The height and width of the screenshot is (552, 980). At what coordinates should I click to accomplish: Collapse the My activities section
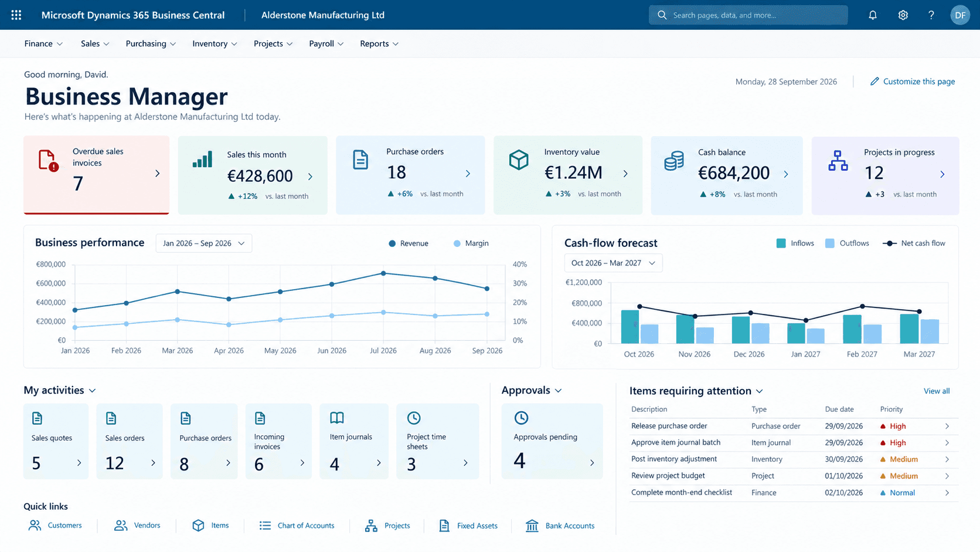(x=92, y=391)
